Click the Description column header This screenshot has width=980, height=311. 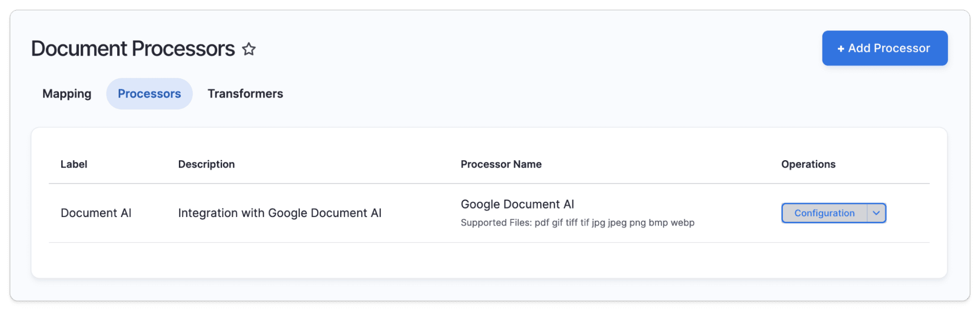(x=206, y=164)
